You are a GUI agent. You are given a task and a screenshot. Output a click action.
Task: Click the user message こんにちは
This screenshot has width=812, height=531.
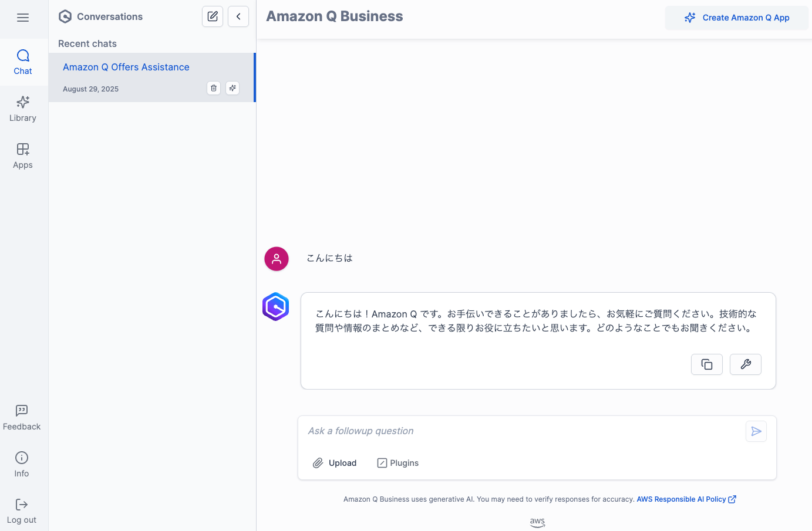[x=329, y=258]
